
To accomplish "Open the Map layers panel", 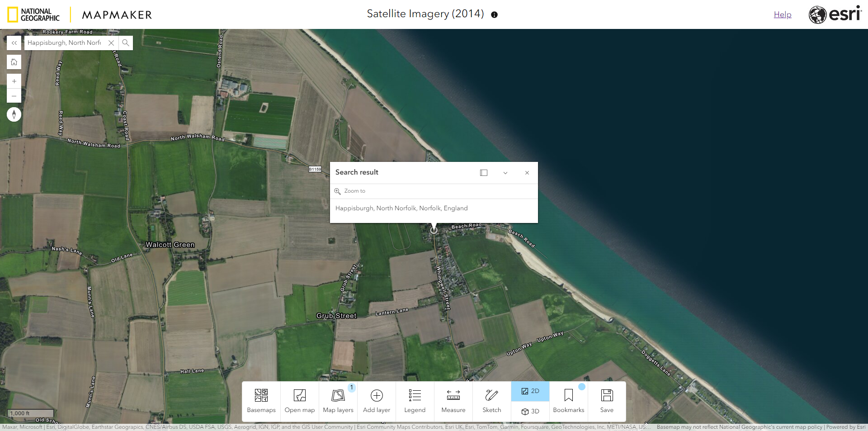I will [338, 401].
